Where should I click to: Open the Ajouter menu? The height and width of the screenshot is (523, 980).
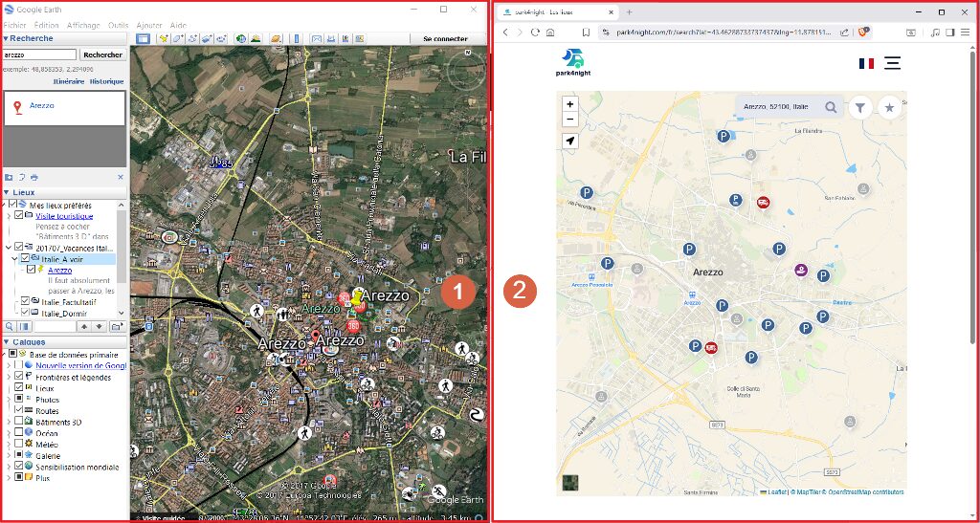click(149, 26)
